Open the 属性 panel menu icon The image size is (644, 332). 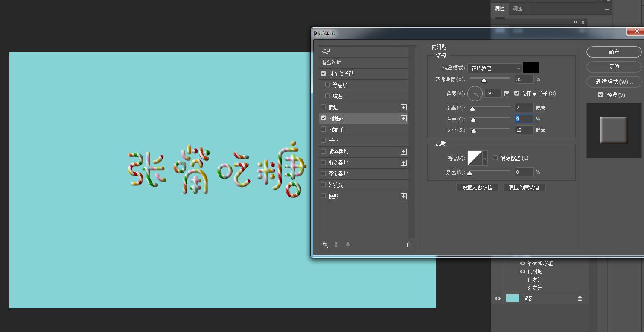607,8
